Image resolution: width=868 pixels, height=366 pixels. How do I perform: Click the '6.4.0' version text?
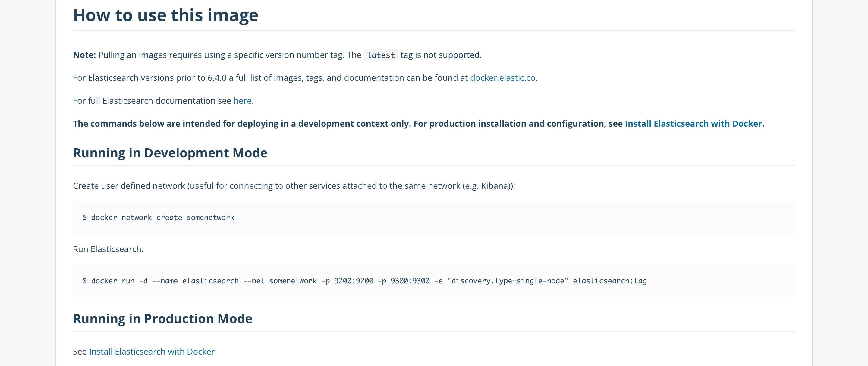[217, 78]
